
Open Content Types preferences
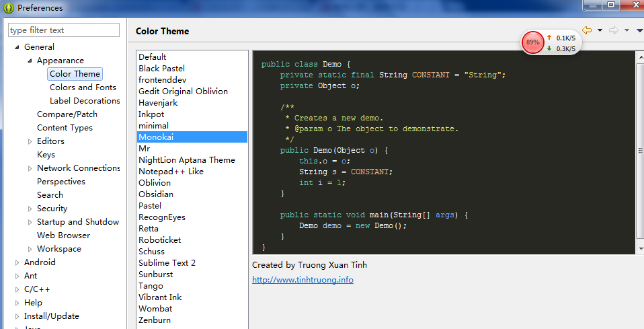pyautogui.click(x=65, y=128)
